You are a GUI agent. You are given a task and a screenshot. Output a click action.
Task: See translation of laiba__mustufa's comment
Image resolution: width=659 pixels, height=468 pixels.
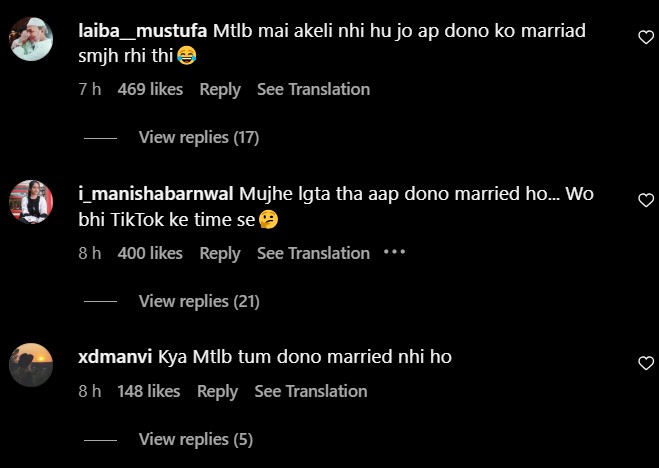313,89
